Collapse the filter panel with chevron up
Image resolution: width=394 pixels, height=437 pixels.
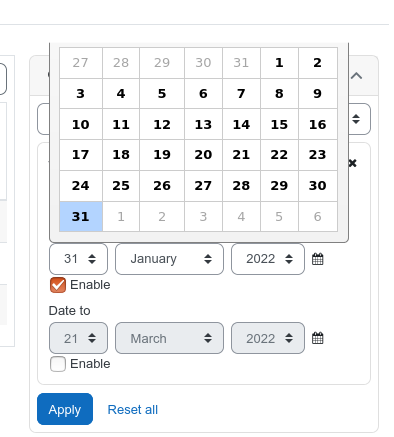[356, 76]
